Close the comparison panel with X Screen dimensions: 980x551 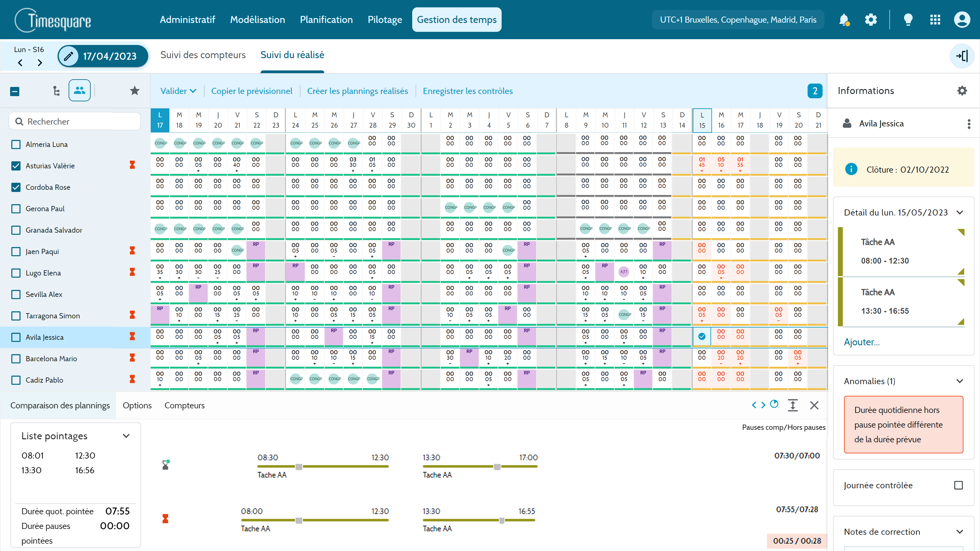[x=814, y=405]
